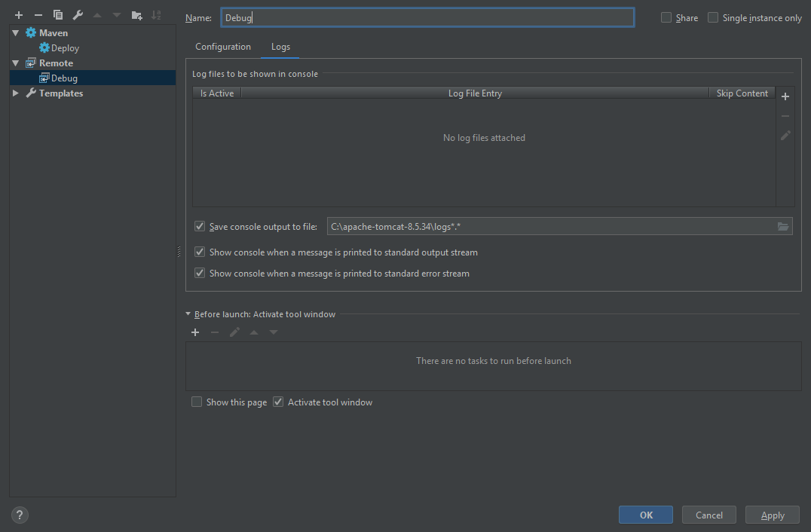811x532 pixels.
Task: Select the Copy Configuration icon
Action: pos(57,14)
